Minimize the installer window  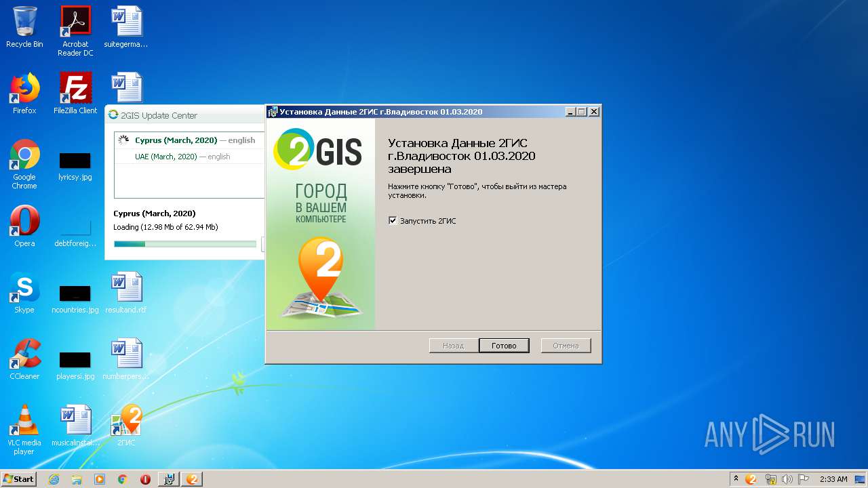[x=570, y=112]
